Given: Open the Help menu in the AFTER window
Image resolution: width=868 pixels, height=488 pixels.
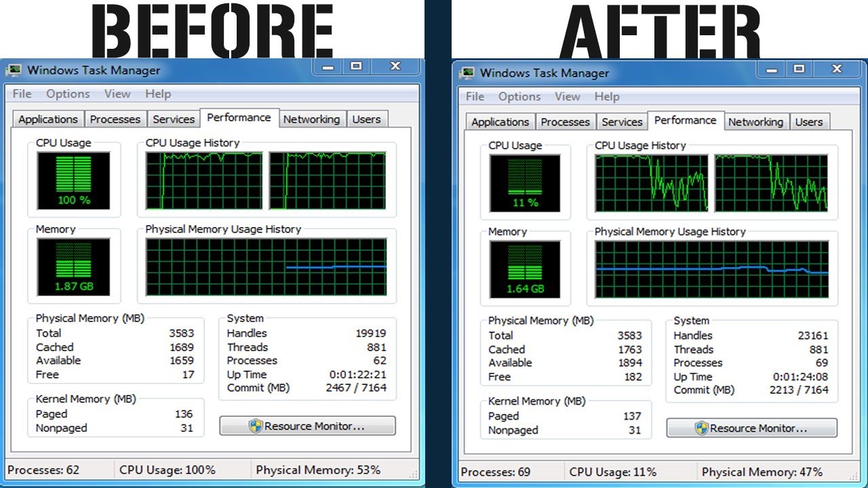Looking at the screenshot, I should 607,97.
